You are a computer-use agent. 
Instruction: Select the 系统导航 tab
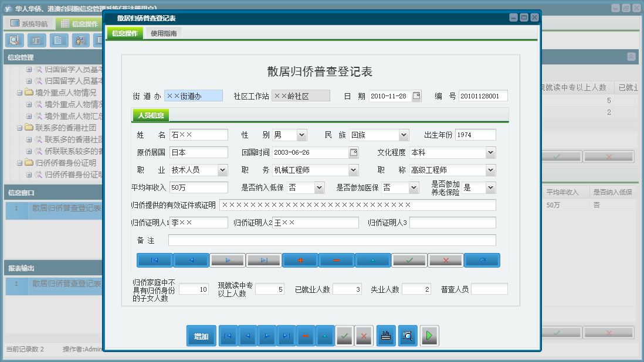click(x=29, y=24)
